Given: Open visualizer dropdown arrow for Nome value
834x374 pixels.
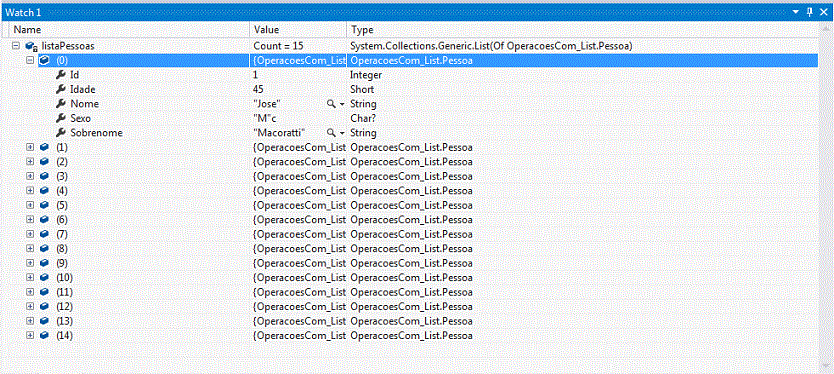Looking at the screenshot, I should (x=341, y=104).
